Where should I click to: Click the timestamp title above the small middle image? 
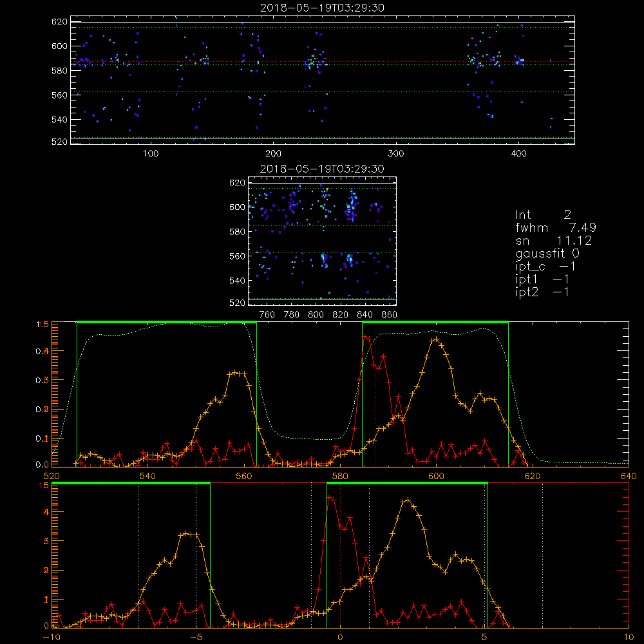point(323,169)
